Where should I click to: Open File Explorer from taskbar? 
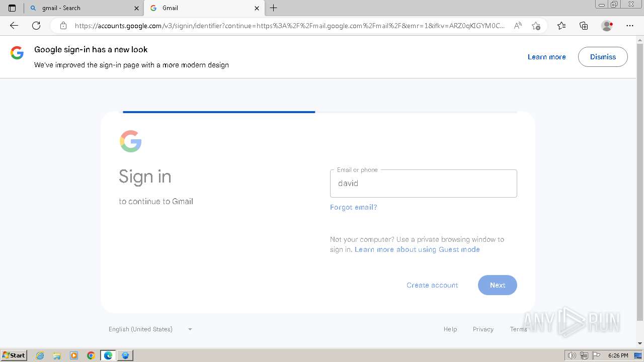point(57,355)
